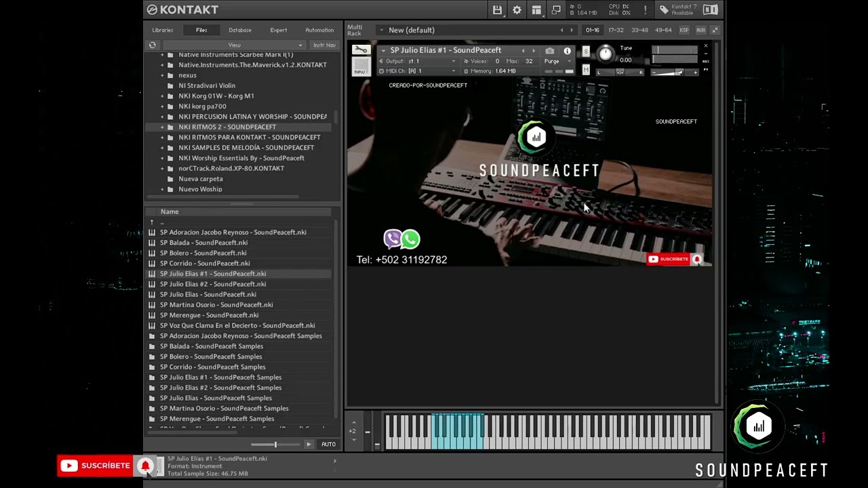Click the up-arrow parent folder entry
868x488 pixels.
point(152,222)
